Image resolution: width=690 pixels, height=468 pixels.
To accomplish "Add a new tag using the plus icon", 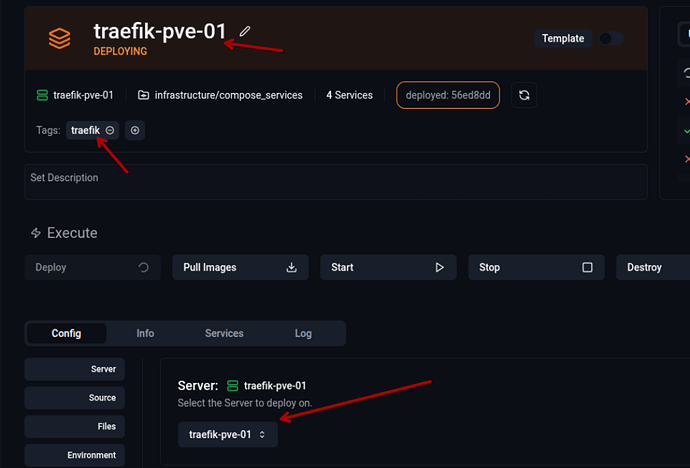I will point(135,130).
